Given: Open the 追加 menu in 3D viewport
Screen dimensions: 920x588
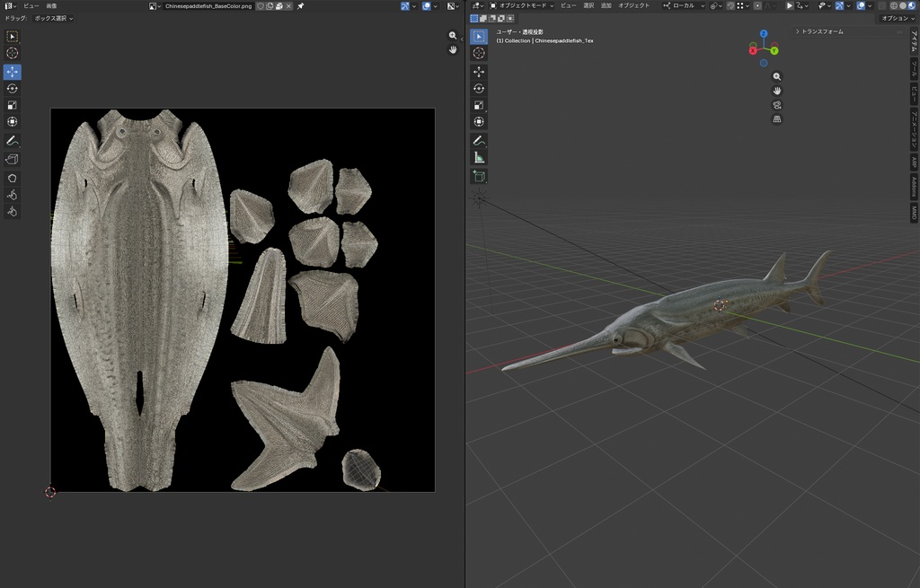Looking at the screenshot, I should 606,6.
